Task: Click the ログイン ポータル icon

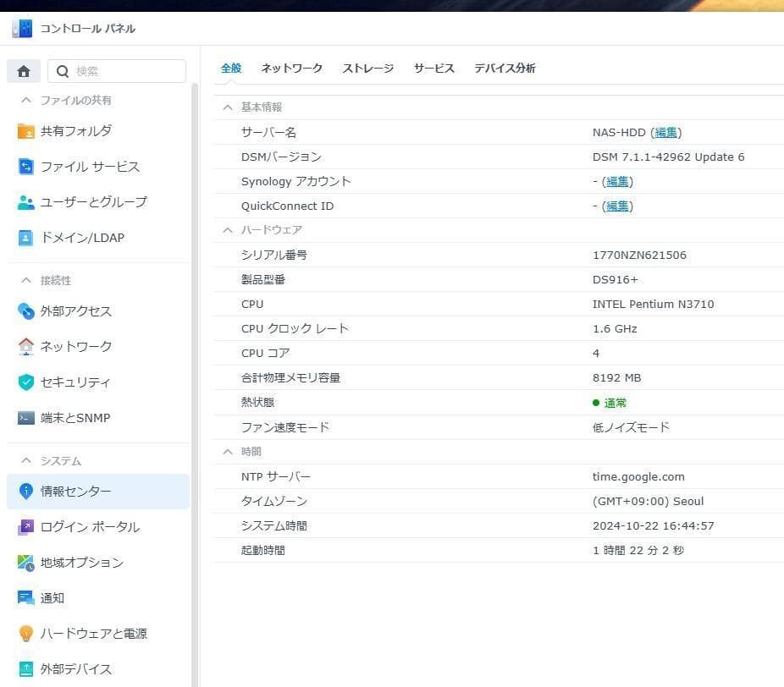Action: coord(81,526)
